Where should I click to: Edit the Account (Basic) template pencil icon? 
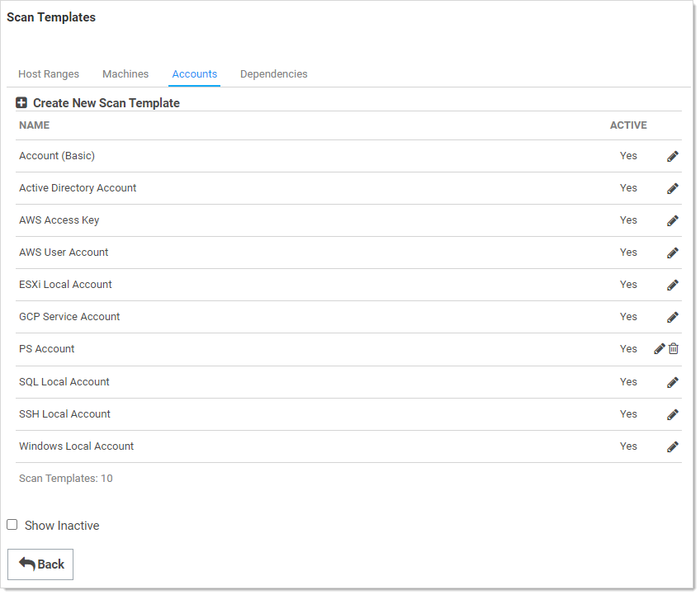pyautogui.click(x=672, y=156)
